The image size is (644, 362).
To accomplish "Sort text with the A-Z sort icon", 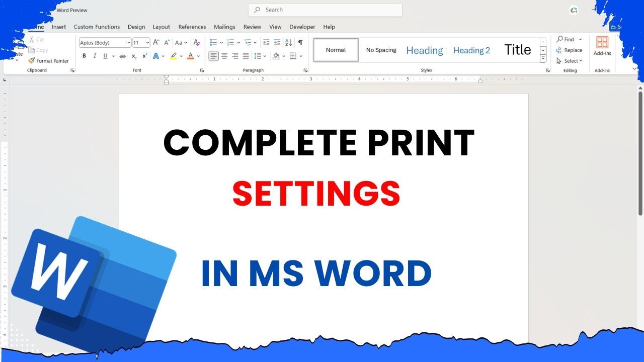I will coord(289,43).
